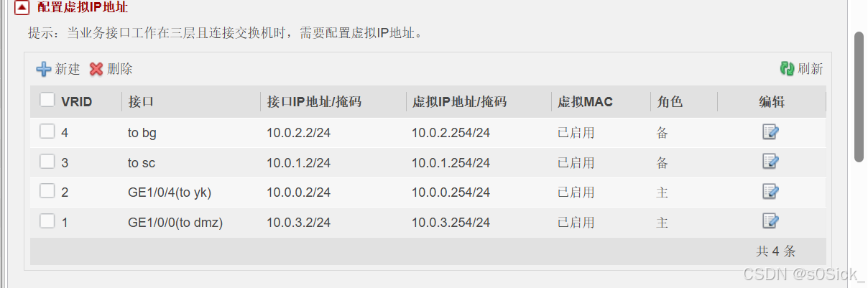Click the 删除 text label

pos(120,69)
